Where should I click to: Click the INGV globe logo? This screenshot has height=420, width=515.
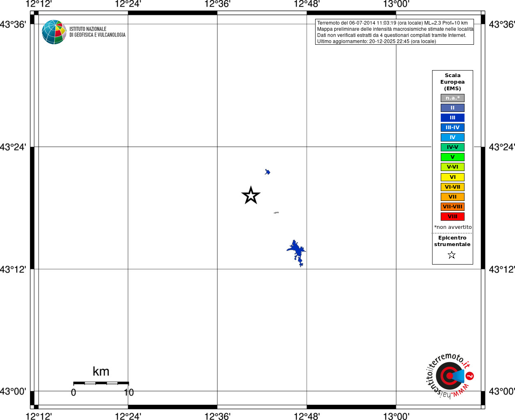tap(54, 32)
